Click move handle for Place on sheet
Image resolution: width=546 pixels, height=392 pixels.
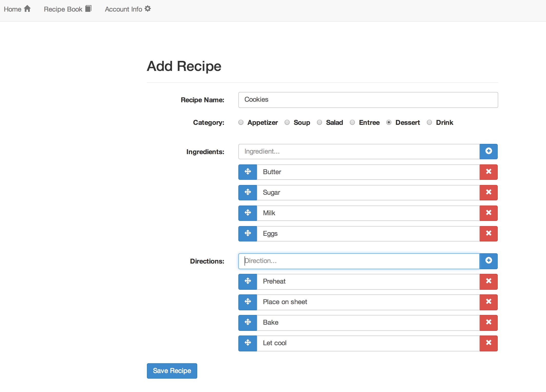(248, 302)
